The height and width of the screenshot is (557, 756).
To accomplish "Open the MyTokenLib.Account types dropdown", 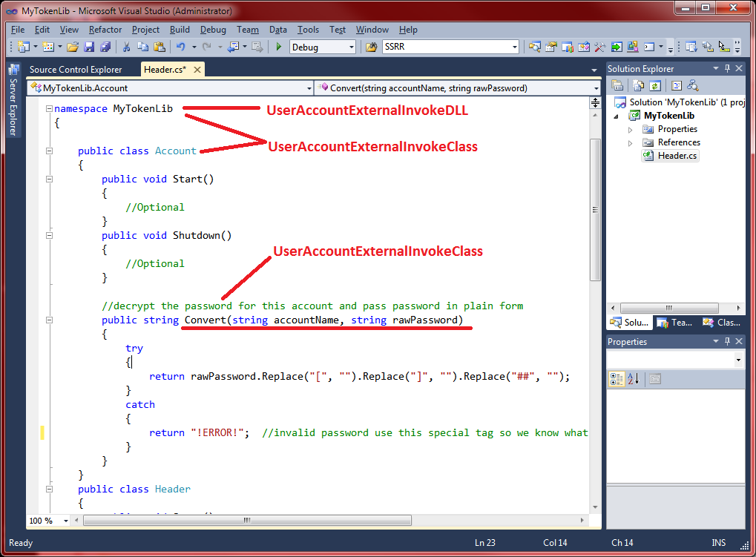I will [x=309, y=88].
